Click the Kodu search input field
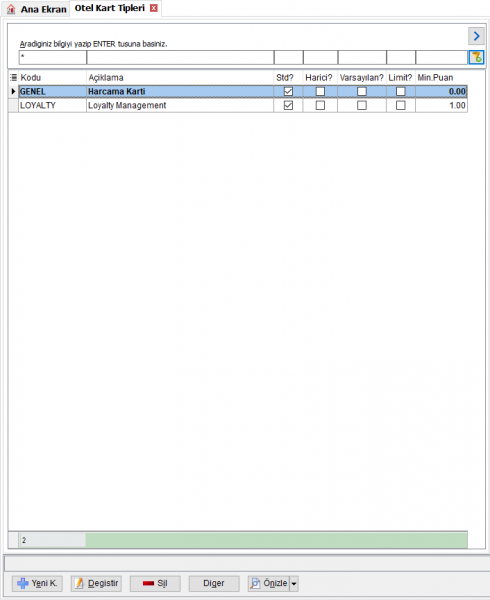This screenshot has height=600, width=490. [52, 57]
